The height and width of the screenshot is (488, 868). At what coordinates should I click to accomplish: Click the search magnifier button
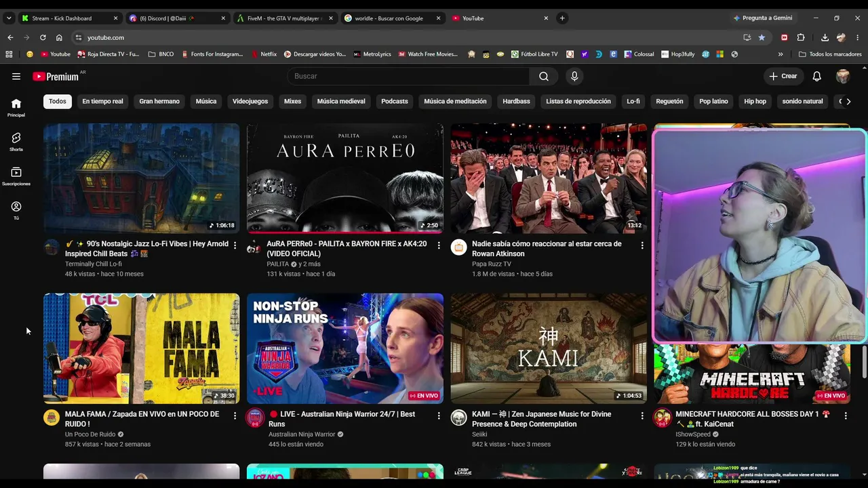click(x=544, y=76)
